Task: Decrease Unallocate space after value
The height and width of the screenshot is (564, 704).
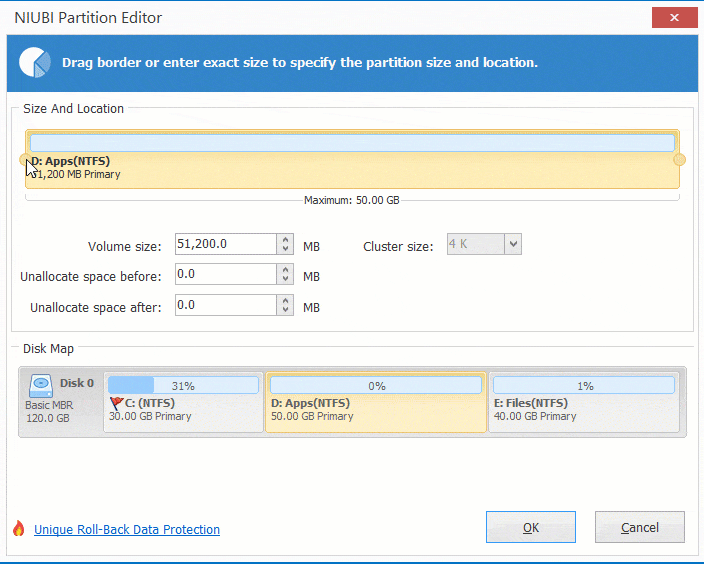Action: [x=286, y=310]
